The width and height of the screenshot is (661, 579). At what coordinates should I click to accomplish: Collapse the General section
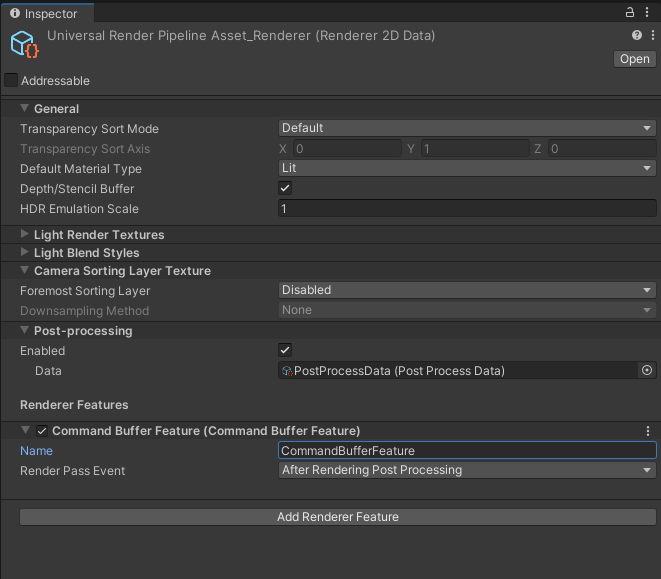click(24, 108)
